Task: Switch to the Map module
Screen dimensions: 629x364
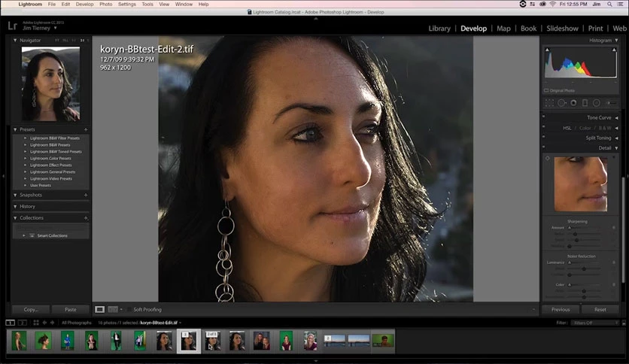Action: tap(503, 29)
